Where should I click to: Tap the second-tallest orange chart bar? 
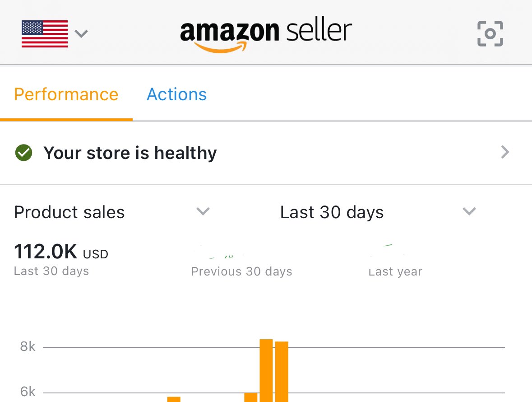[282, 371]
